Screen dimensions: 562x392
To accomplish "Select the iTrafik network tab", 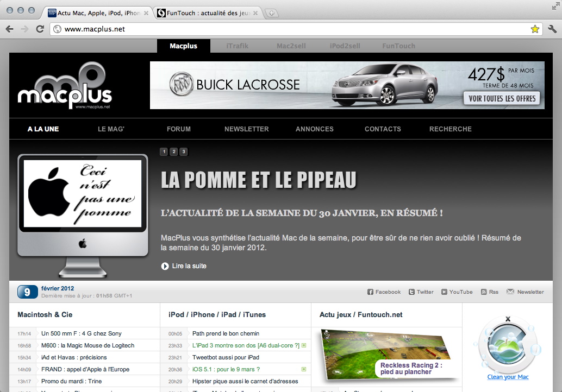I will pos(238,46).
